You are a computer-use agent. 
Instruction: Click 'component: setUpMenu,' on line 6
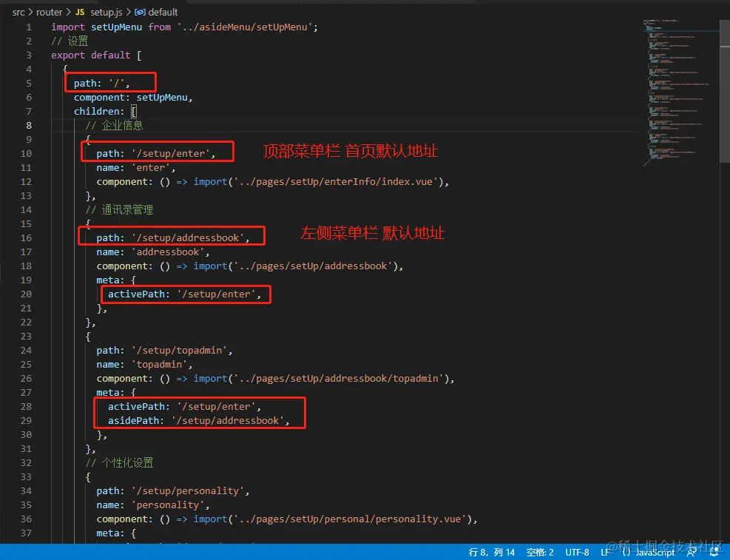pos(133,98)
